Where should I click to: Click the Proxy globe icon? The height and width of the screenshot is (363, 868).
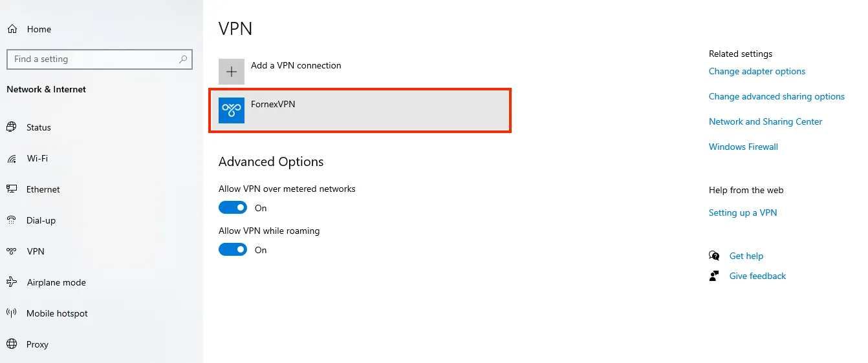coord(12,344)
